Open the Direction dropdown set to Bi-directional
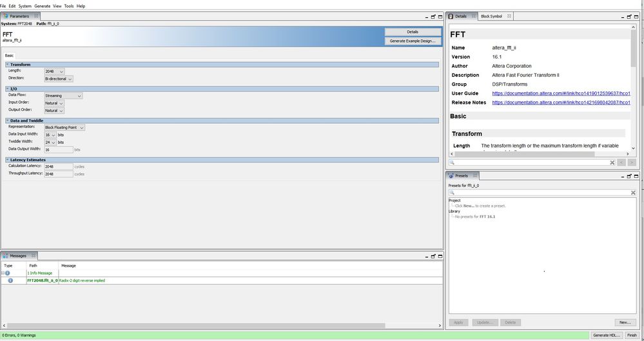 [x=59, y=79]
